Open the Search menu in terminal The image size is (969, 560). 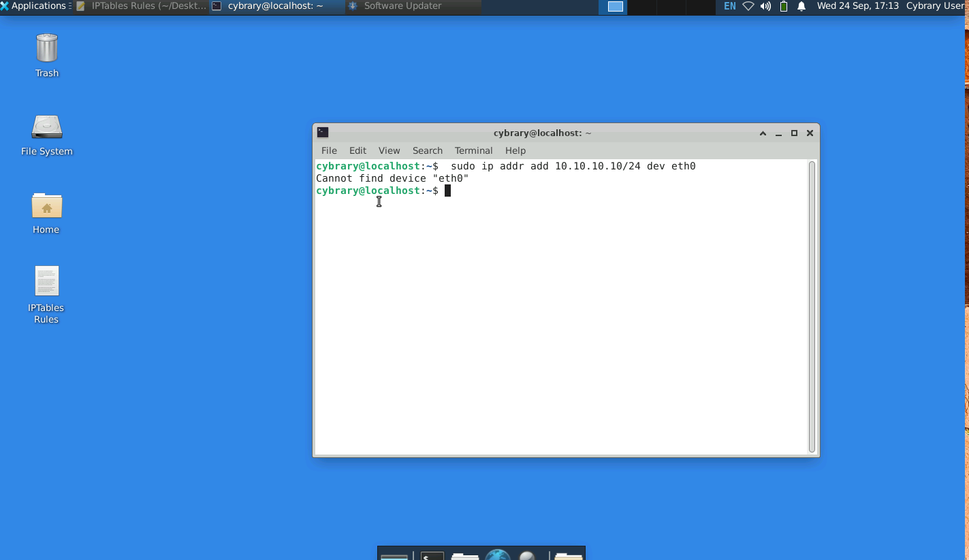(x=427, y=150)
